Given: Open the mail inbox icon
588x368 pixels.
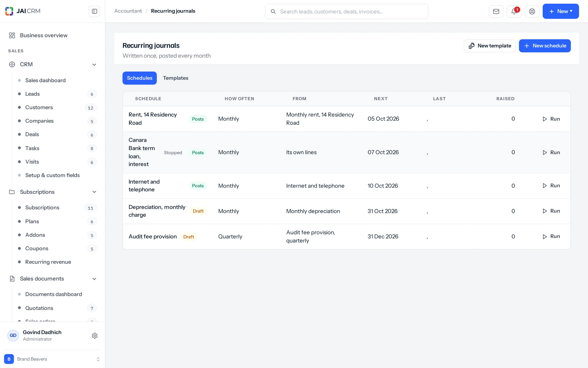Looking at the screenshot, I should point(496,11).
